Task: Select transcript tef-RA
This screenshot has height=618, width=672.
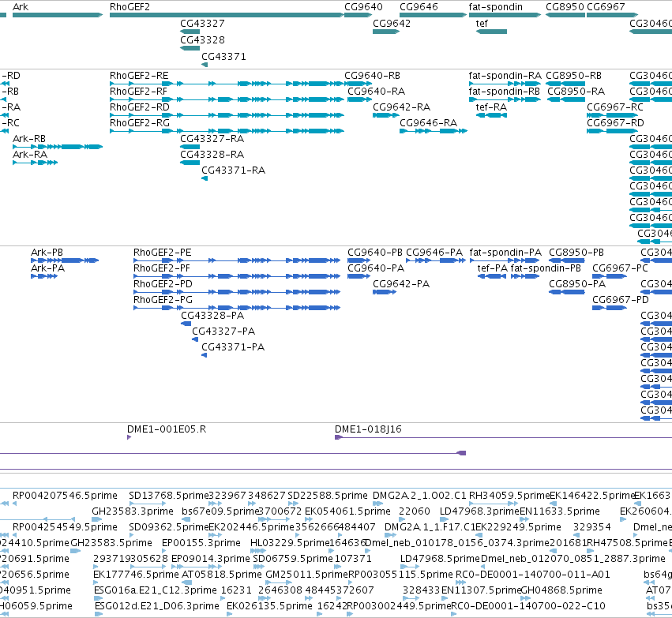Action: 491,115
